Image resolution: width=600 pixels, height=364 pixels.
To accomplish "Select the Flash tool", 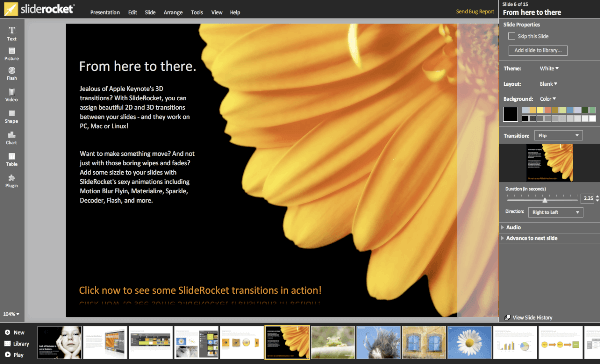I will (11, 73).
